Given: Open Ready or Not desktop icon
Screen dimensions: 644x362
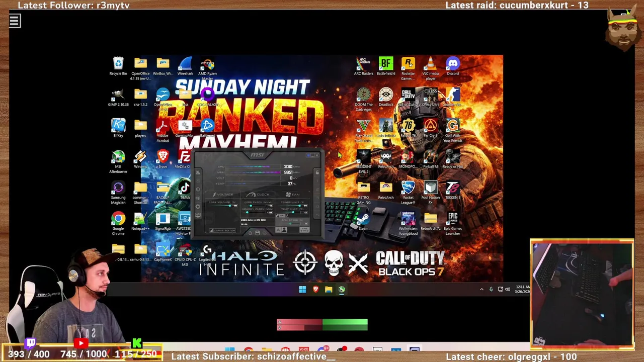Looking at the screenshot, I should [x=453, y=159].
